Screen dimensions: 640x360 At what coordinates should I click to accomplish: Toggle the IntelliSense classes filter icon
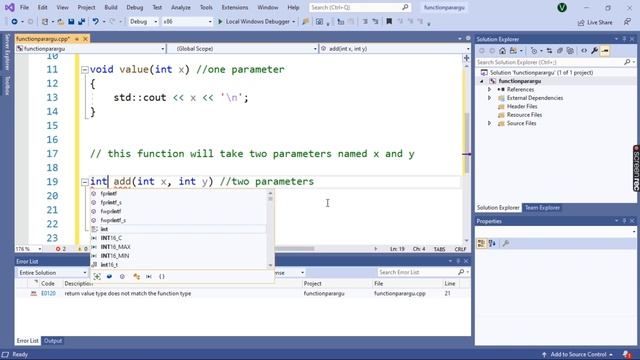(x=136, y=276)
